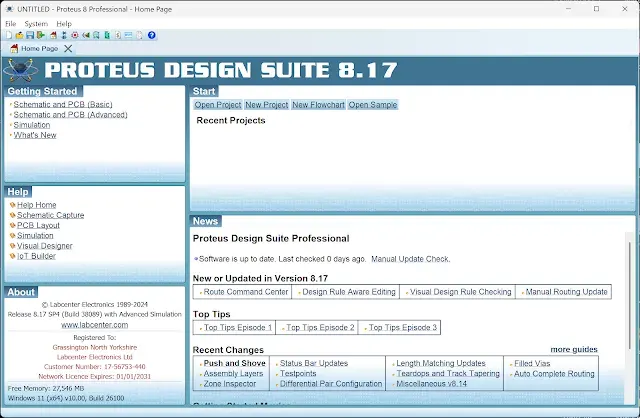This screenshot has height=418, width=640.
Task: Save the project using the floppy disk icon
Action: [30, 35]
